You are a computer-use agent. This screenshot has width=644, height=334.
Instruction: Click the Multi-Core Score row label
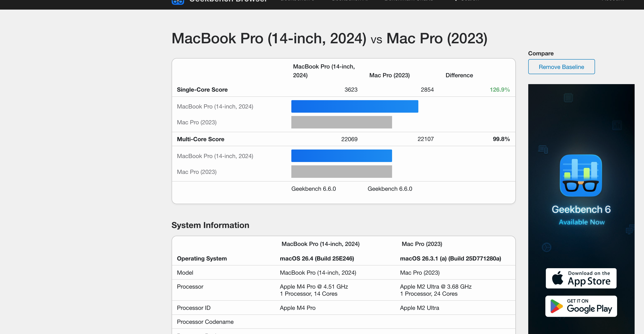[200, 139]
